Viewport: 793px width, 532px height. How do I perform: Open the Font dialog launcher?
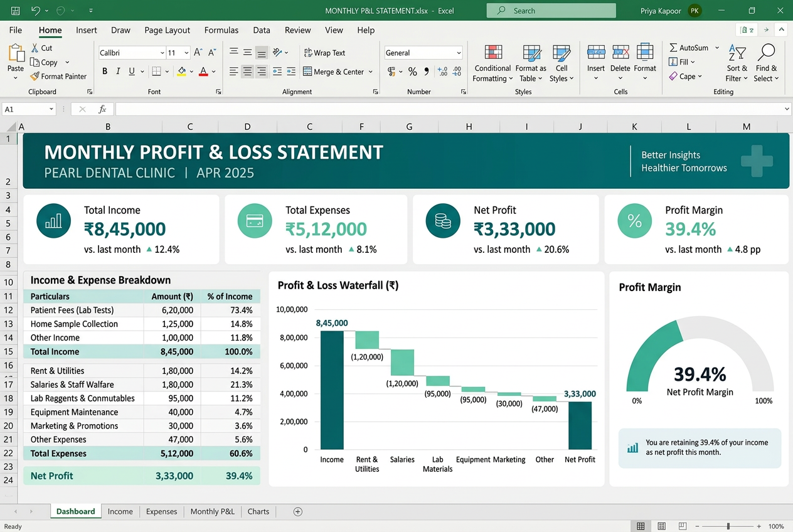tap(218, 92)
